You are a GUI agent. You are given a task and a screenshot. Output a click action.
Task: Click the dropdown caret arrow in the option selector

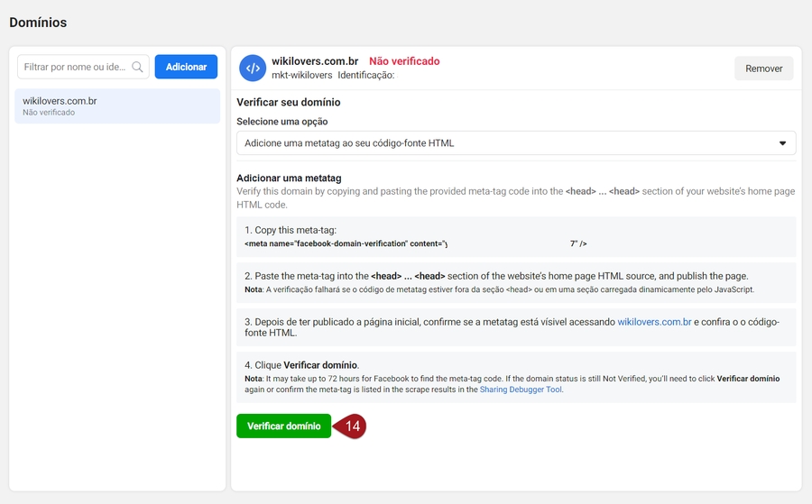[782, 143]
